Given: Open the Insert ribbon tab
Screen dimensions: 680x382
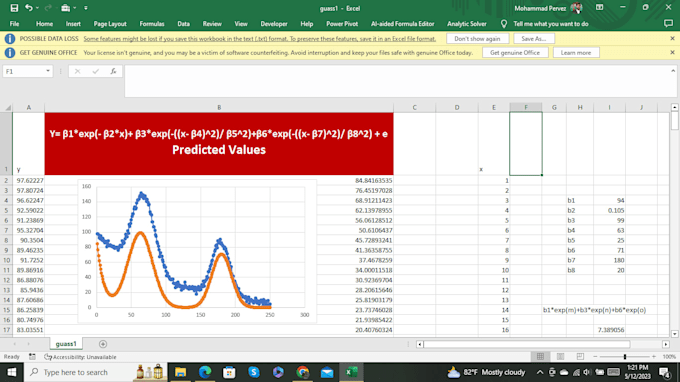Looking at the screenshot, I should (x=73, y=24).
